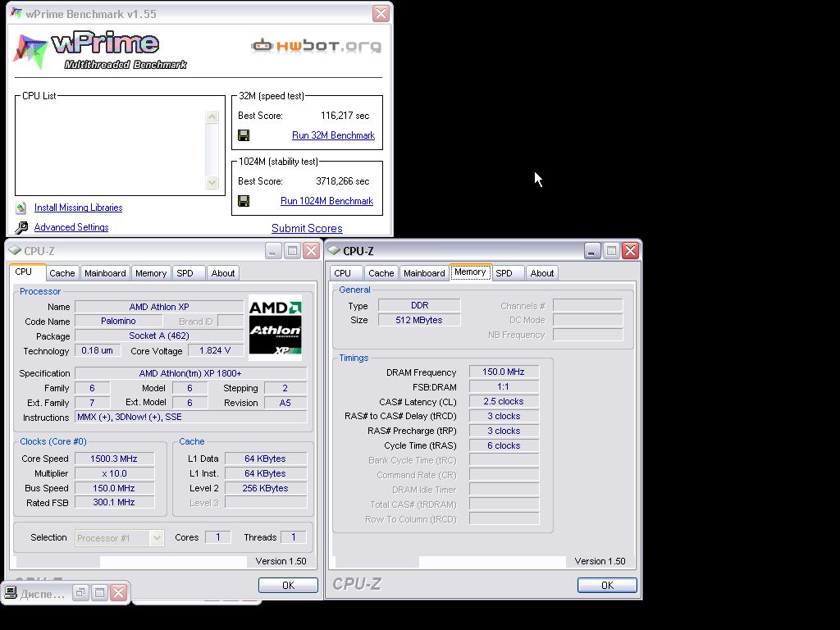This screenshot has width=840, height=630.
Task: Open Cache tab in right CPU-Z window
Action: 381,273
